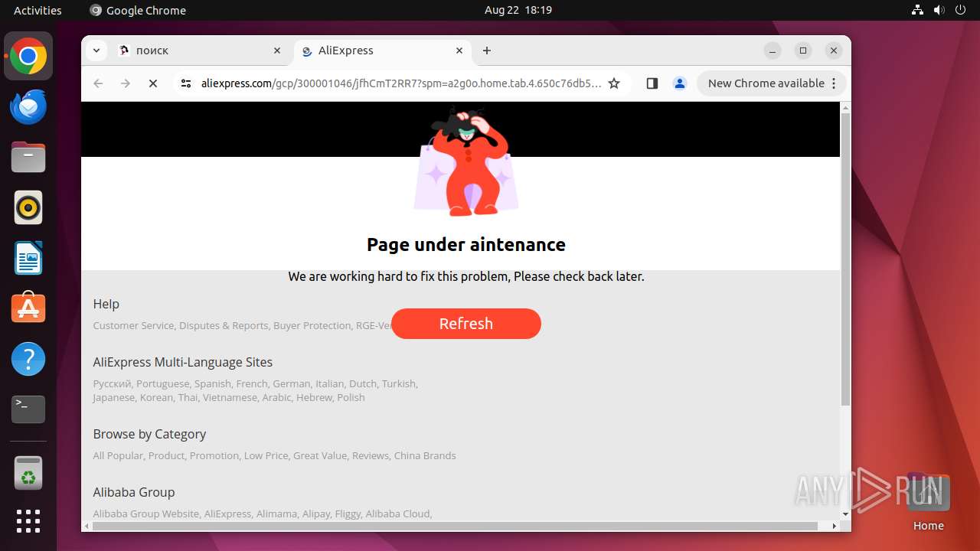The height and width of the screenshot is (551, 980).
Task: Launch Thunderbird mail from the dock
Action: [x=28, y=107]
